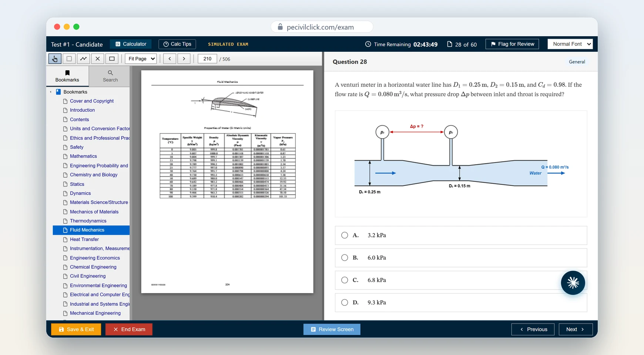Go to previous PDF page arrow
The image size is (644, 355).
click(170, 59)
